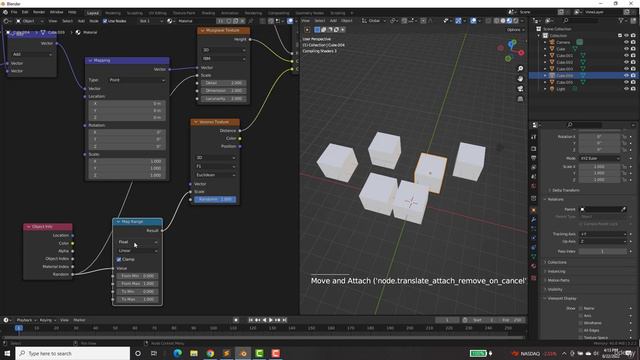Screen dimensions: 640x360
Task: Open the Edit menu
Action: click(x=25, y=12)
